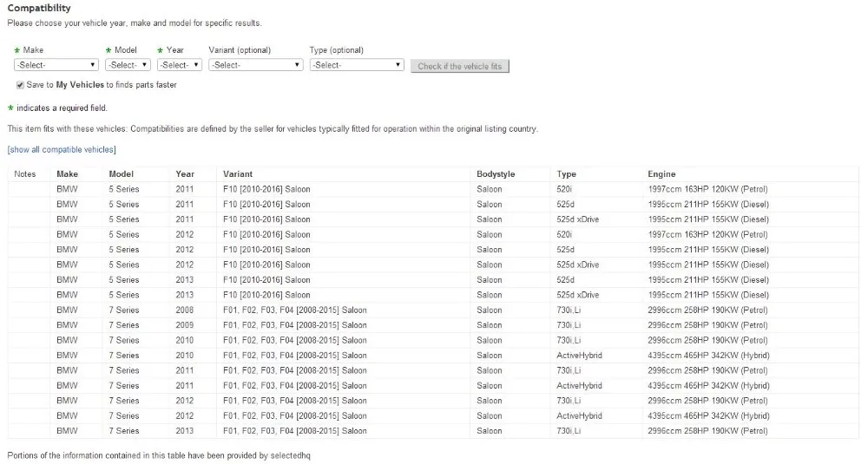868x464 pixels.
Task: Click 5 Series model in first row
Action: click(x=124, y=189)
